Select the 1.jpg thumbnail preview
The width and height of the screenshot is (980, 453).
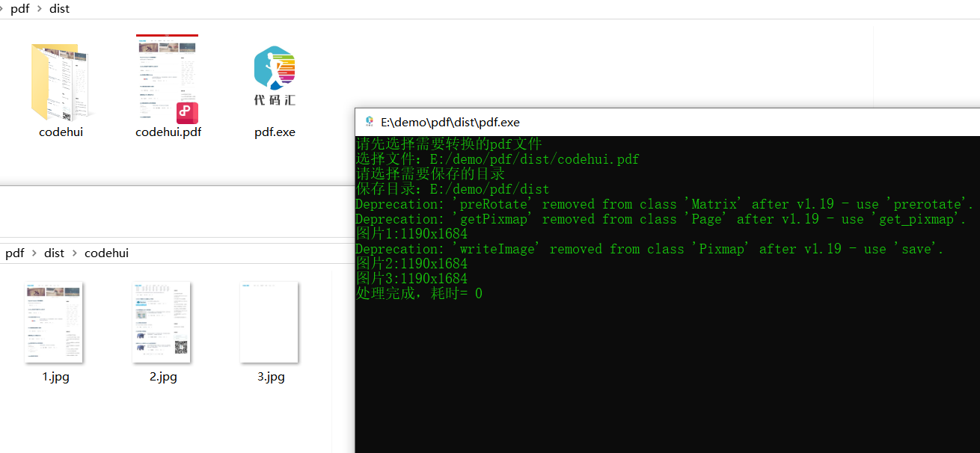(54, 321)
